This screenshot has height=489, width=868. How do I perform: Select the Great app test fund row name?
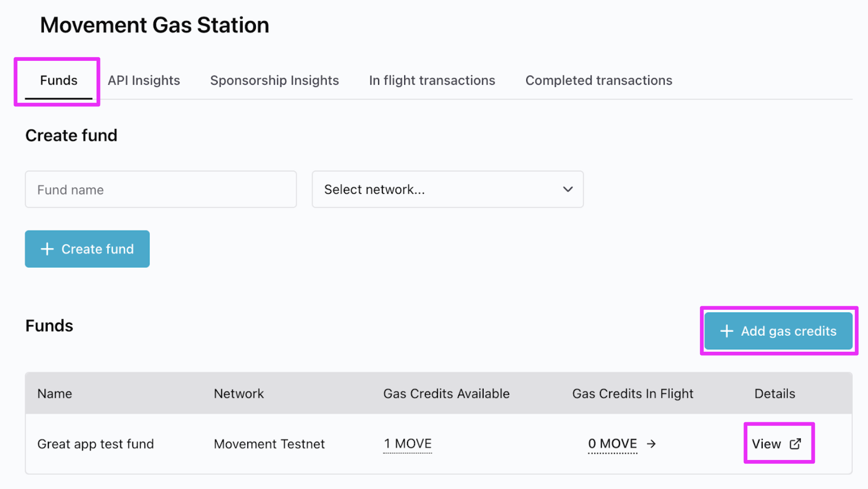96,444
